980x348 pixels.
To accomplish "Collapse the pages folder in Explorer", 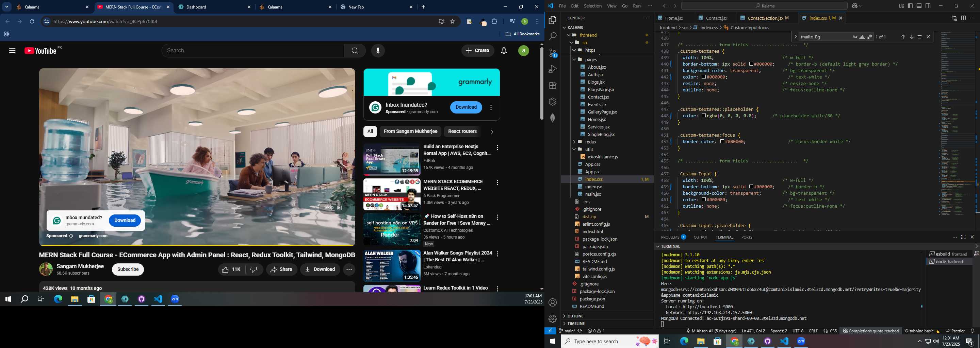I will click(x=574, y=60).
